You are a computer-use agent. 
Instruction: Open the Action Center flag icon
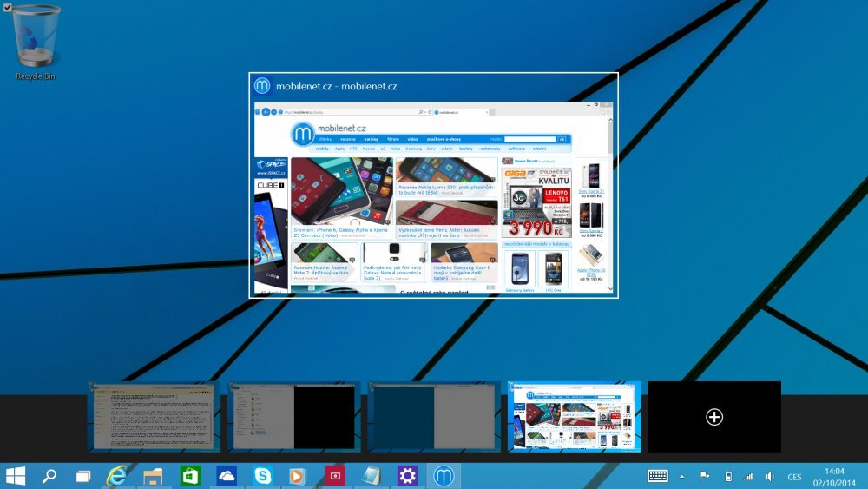click(x=705, y=476)
